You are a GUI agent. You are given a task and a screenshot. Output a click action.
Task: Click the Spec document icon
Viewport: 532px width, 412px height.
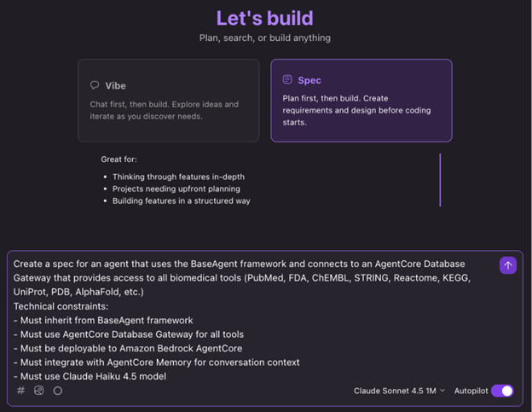tap(287, 79)
